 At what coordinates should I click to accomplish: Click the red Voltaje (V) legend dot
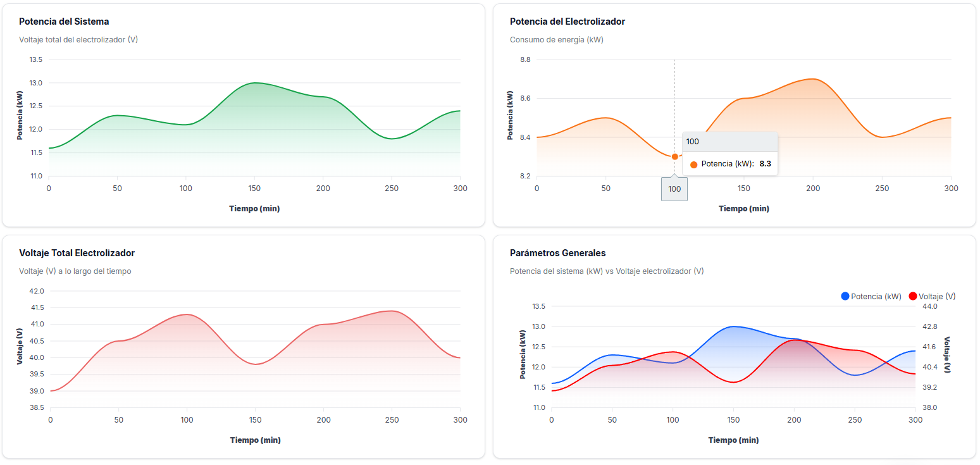pos(912,296)
